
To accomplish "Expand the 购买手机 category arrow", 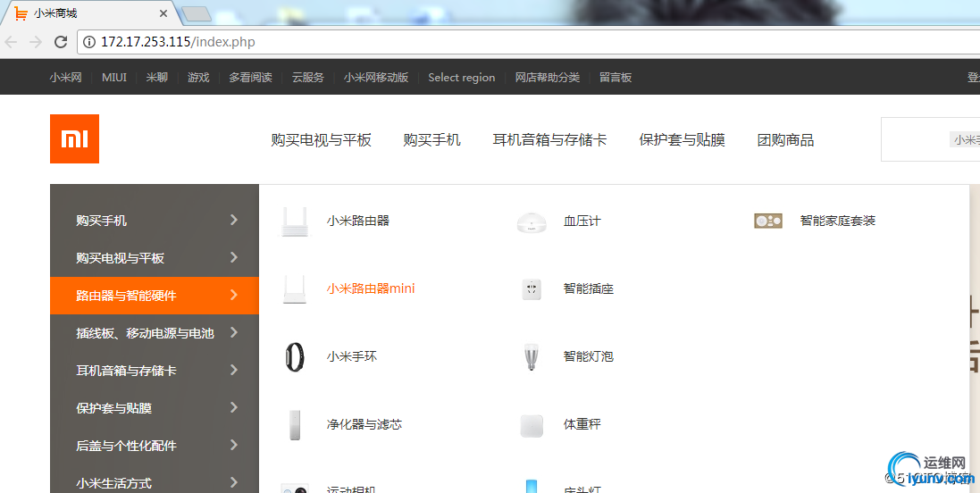I will pyautogui.click(x=234, y=220).
